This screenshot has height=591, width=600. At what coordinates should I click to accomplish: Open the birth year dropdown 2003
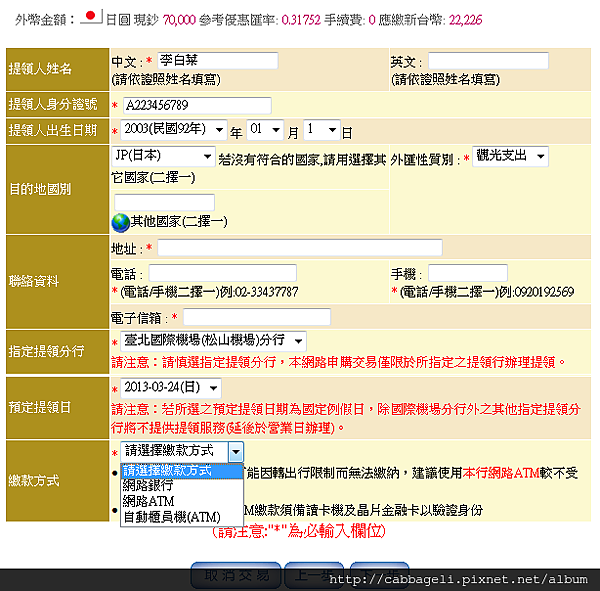174,130
